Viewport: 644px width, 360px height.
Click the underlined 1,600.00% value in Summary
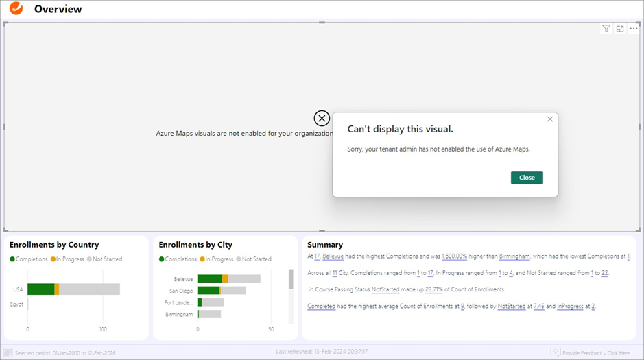point(454,256)
